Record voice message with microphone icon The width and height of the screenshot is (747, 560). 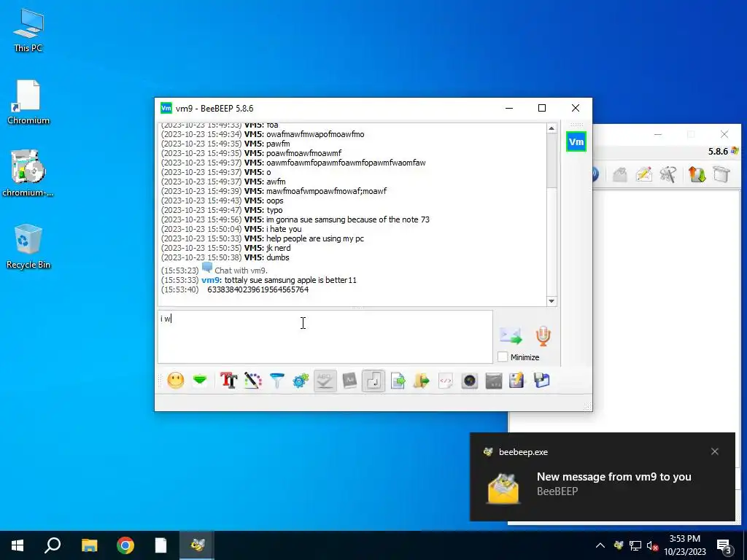pyautogui.click(x=543, y=335)
